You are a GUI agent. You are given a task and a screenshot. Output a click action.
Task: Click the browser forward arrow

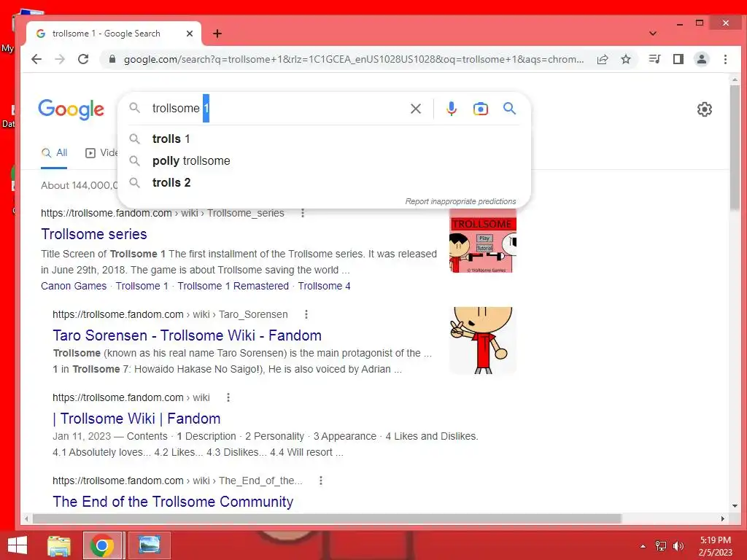click(x=60, y=59)
